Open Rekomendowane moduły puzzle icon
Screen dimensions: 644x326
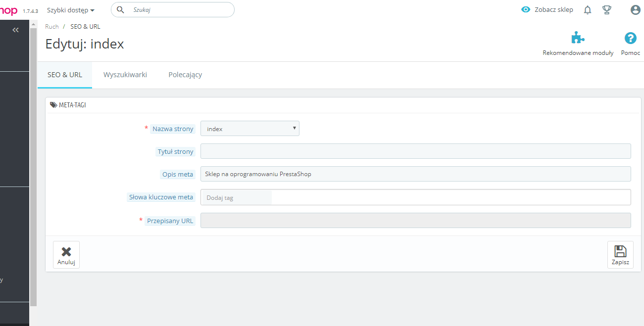[578, 38]
